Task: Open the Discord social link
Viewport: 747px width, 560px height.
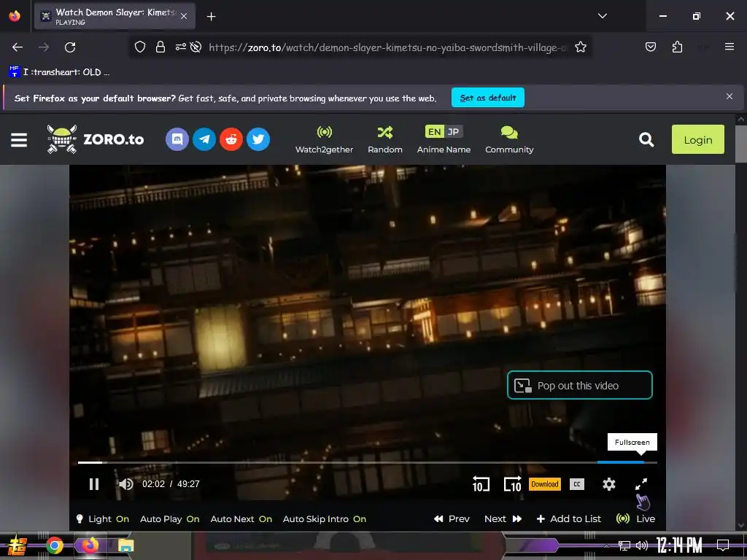Action: [177, 139]
